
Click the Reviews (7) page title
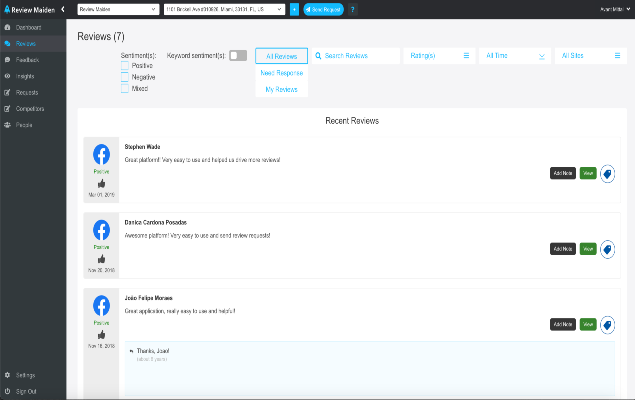pos(101,36)
